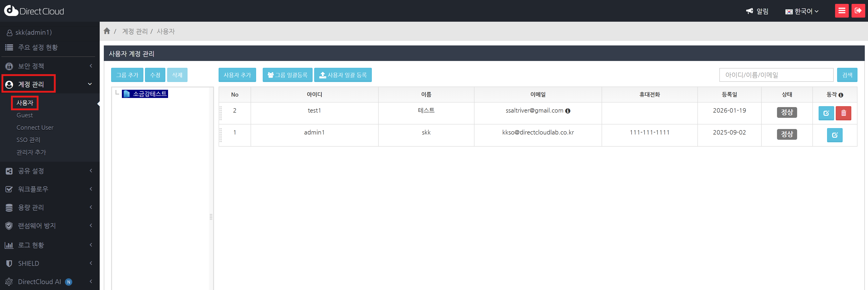Click delete trash icon for test1

(x=843, y=113)
